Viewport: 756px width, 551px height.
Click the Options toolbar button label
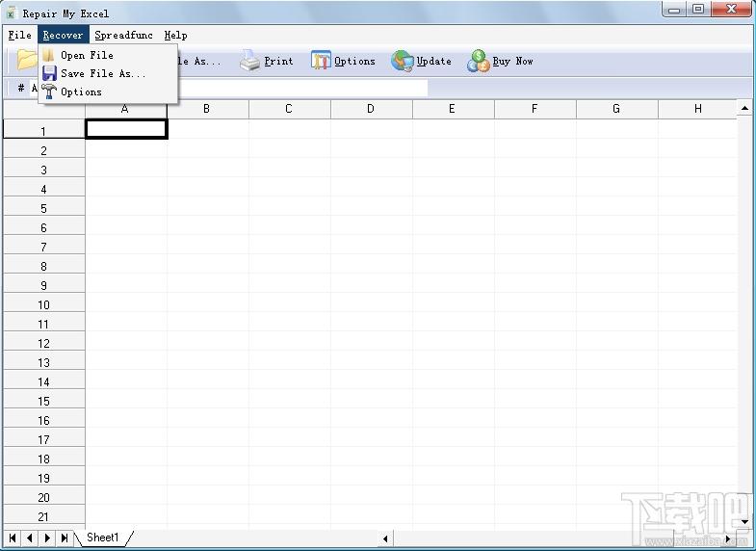point(354,62)
